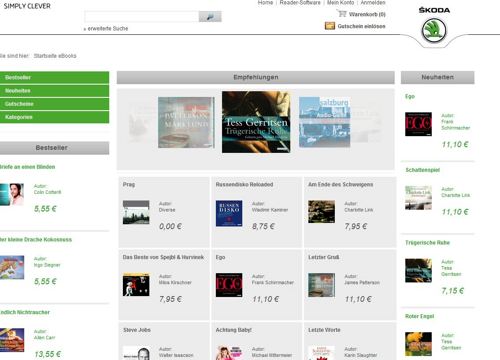The image size is (500, 360).
Task: Click the Briefe an einen Blinden cover
Action: pyautogui.click(x=12, y=194)
